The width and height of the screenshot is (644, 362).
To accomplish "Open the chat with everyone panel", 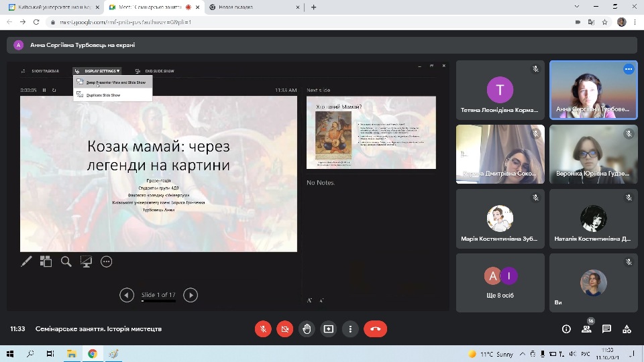I will click(x=606, y=328).
